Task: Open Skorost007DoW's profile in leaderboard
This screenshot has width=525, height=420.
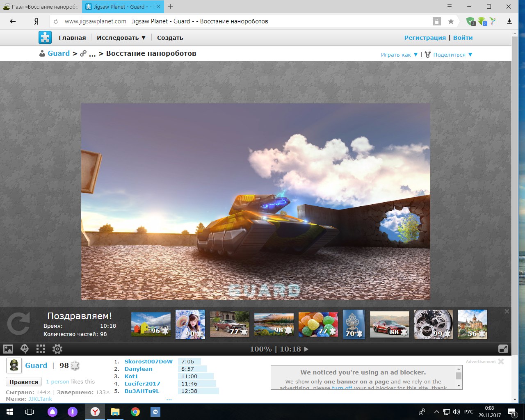Action: (x=148, y=361)
